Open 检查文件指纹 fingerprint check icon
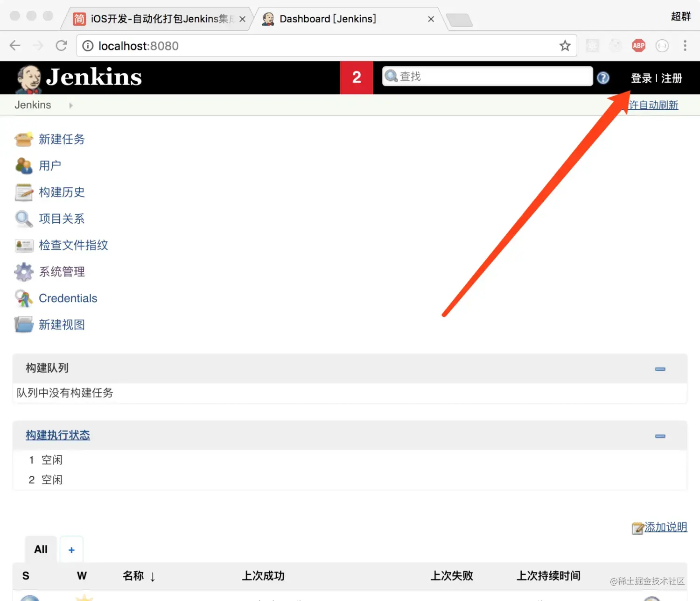The width and height of the screenshot is (700, 601). point(24,245)
